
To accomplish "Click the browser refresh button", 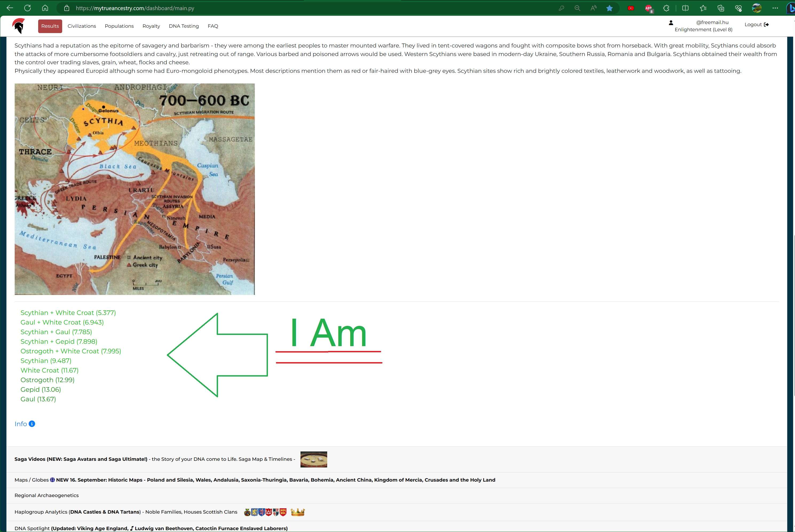I will [27, 8].
